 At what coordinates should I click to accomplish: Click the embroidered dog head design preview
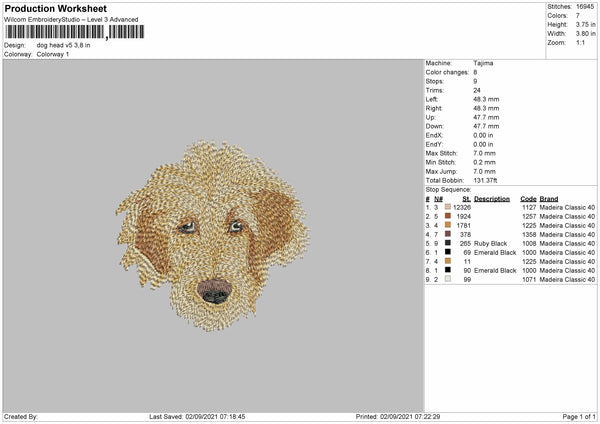point(213,235)
